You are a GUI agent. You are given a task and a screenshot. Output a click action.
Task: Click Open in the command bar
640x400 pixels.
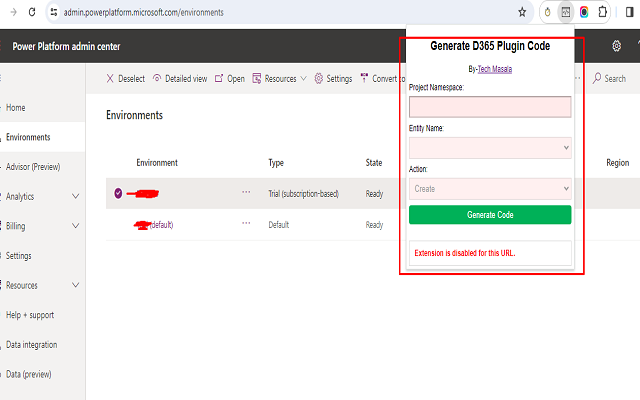(x=230, y=78)
